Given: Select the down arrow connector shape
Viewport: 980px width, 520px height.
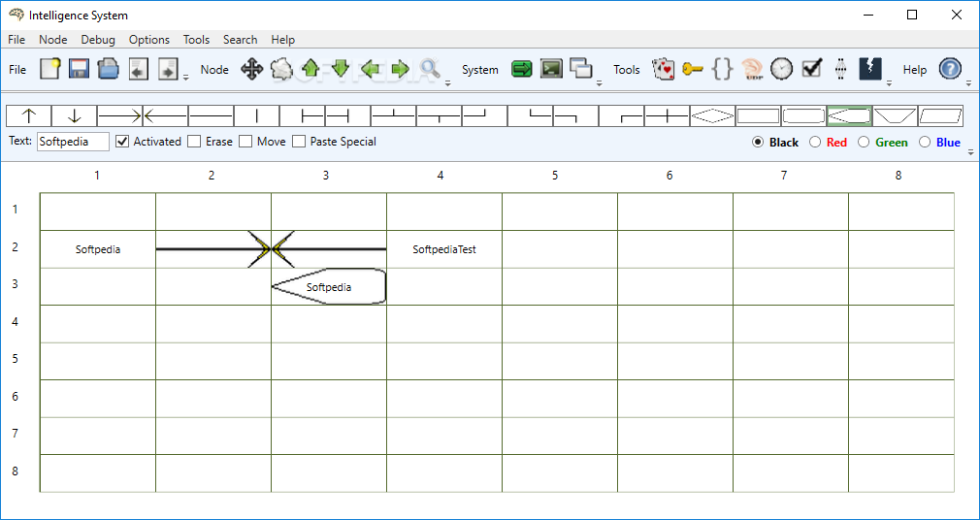Looking at the screenshot, I should 75,115.
